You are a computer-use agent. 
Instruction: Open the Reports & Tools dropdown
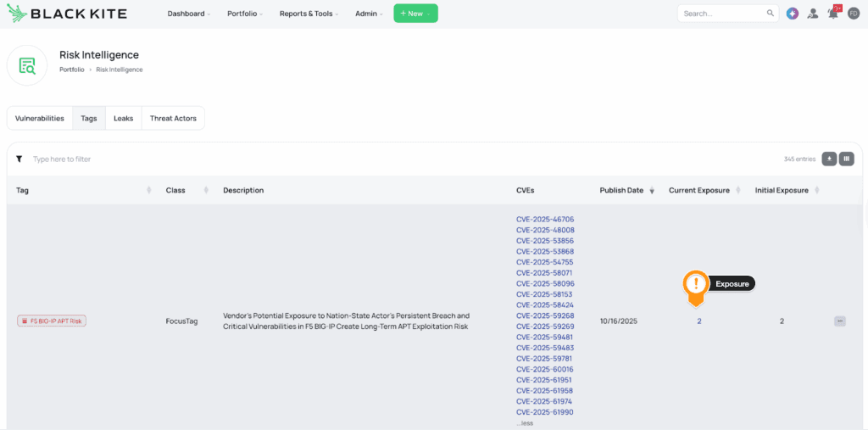click(309, 14)
